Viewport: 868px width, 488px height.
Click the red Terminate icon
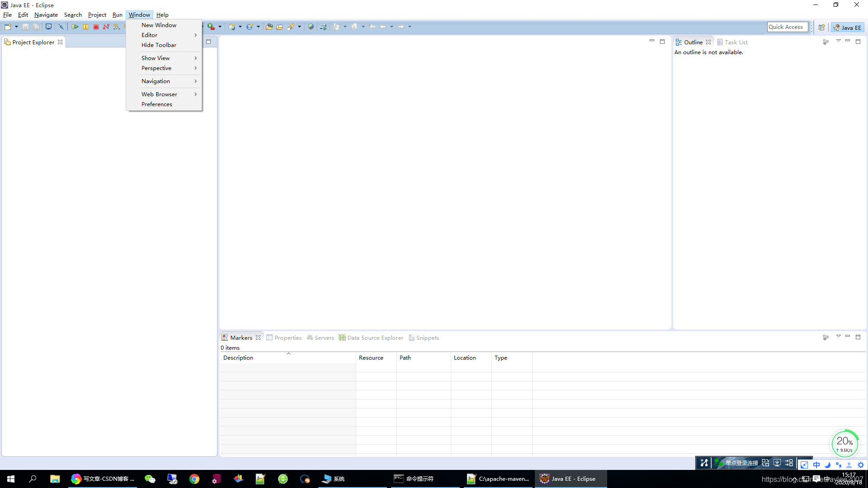96,27
